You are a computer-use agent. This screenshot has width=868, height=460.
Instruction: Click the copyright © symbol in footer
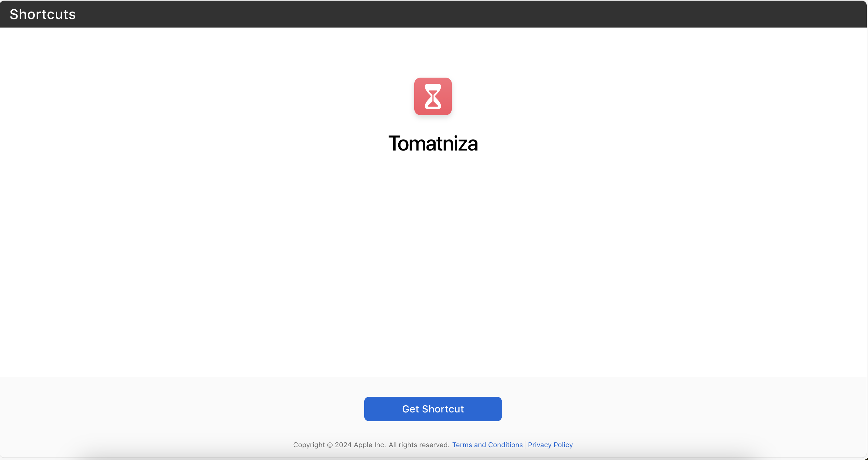pos(330,445)
